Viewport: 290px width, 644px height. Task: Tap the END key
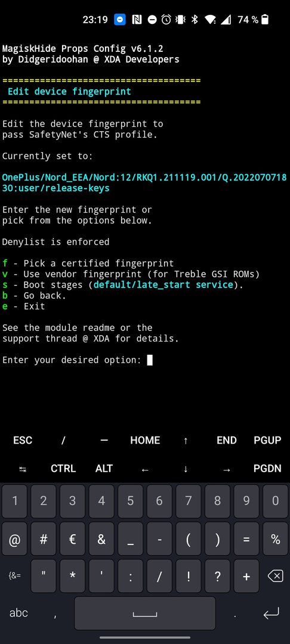coord(226,440)
